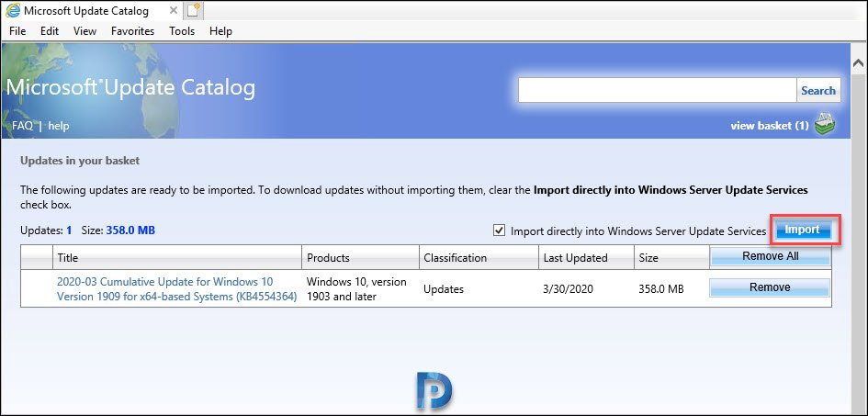Open a new blank tab
Viewport: 868px width, 416px height.
tap(195, 10)
